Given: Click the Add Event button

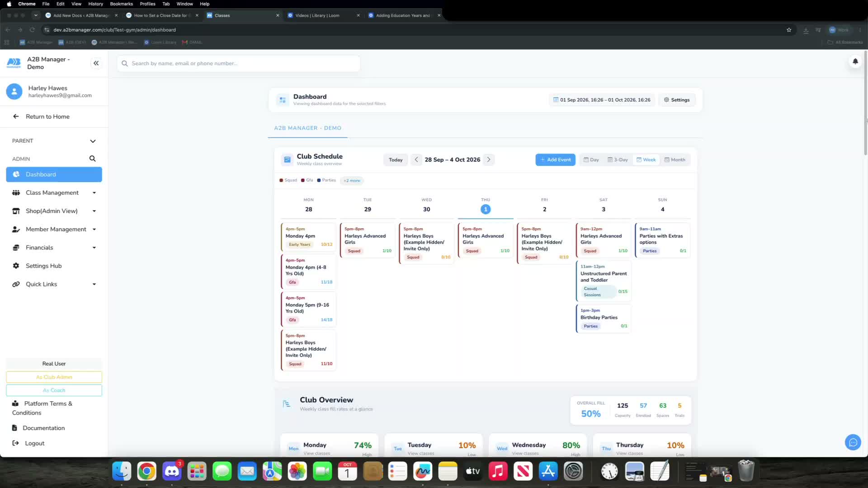Looking at the screenshot, I should point(555,160).
